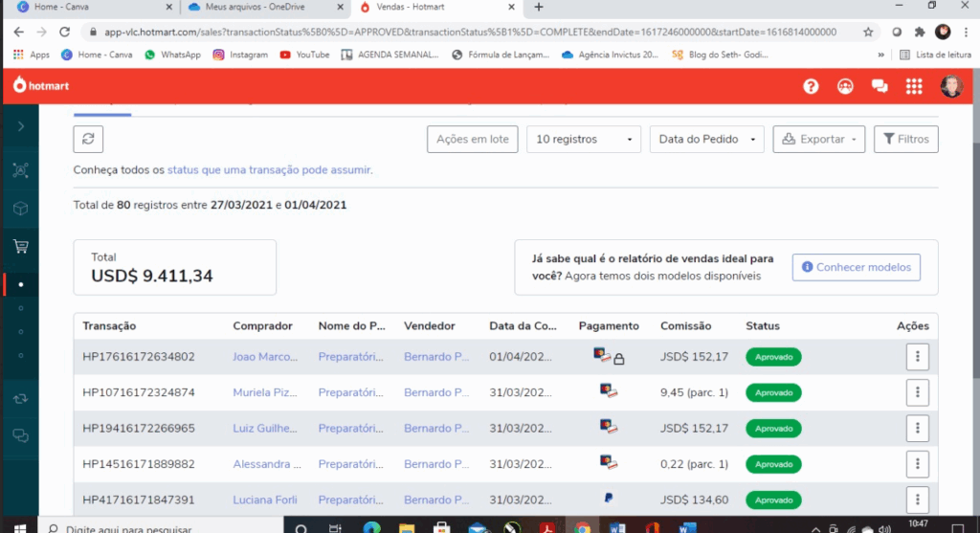Close the Home - Canva tab

point(168,7)
